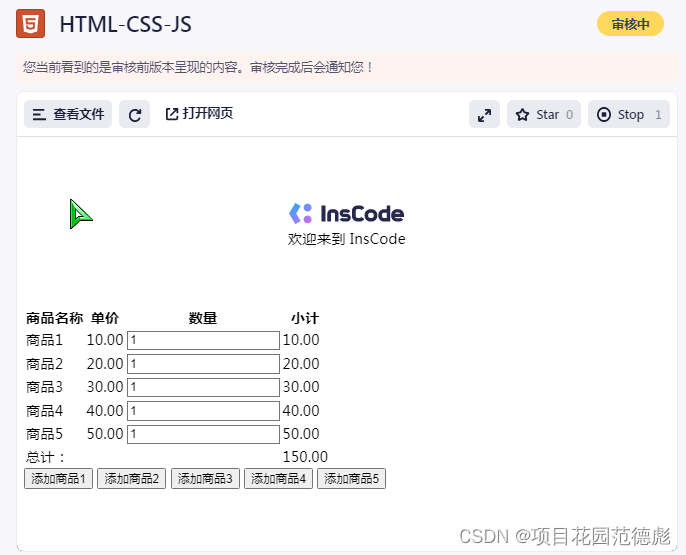Click the 商品1 name cell
This screenshot has width=686, height=555.
click(x=44, y=340)
